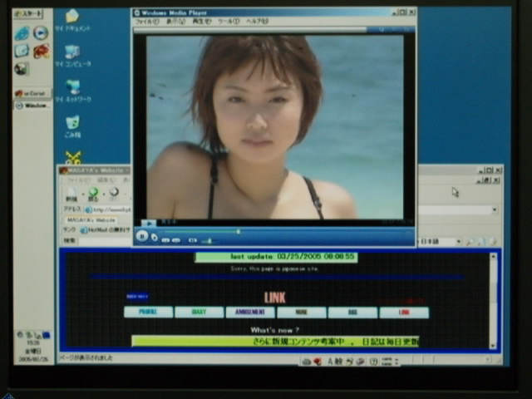Open the File menu in Media Player
Viewport: 532px width, 399px height.
point(146,22)
